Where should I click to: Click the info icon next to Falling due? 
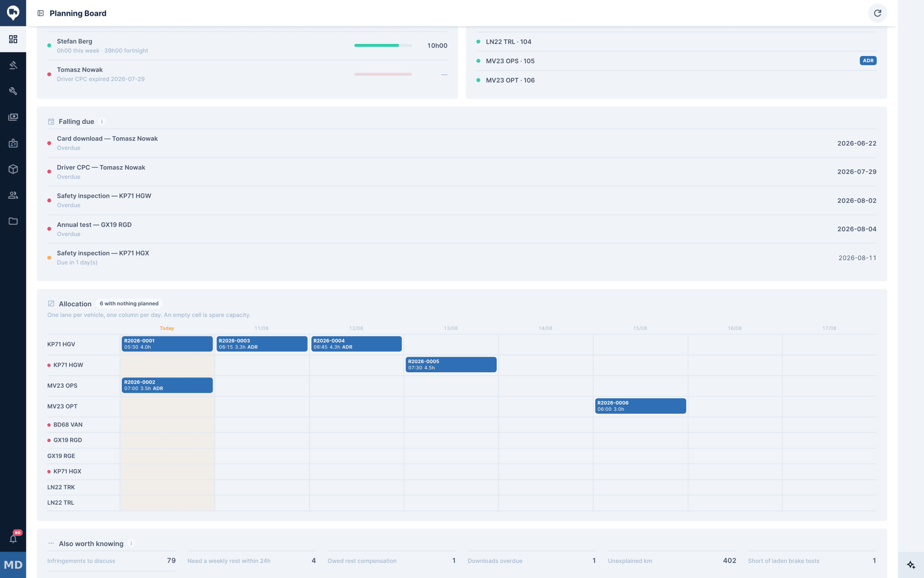tap(102, 121)
